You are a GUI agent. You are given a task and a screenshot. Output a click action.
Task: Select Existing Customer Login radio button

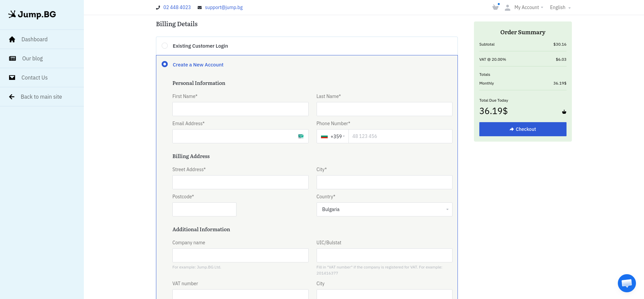pos(165,46)
